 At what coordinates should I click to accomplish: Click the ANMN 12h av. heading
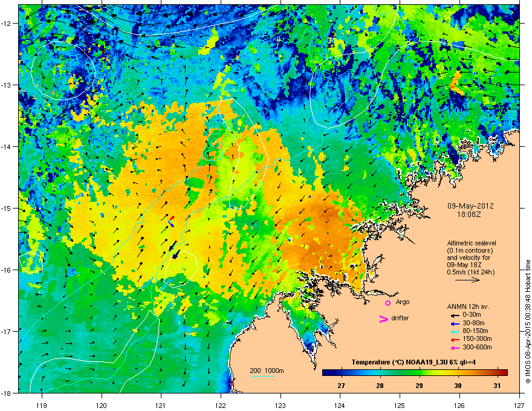(468, 306)
